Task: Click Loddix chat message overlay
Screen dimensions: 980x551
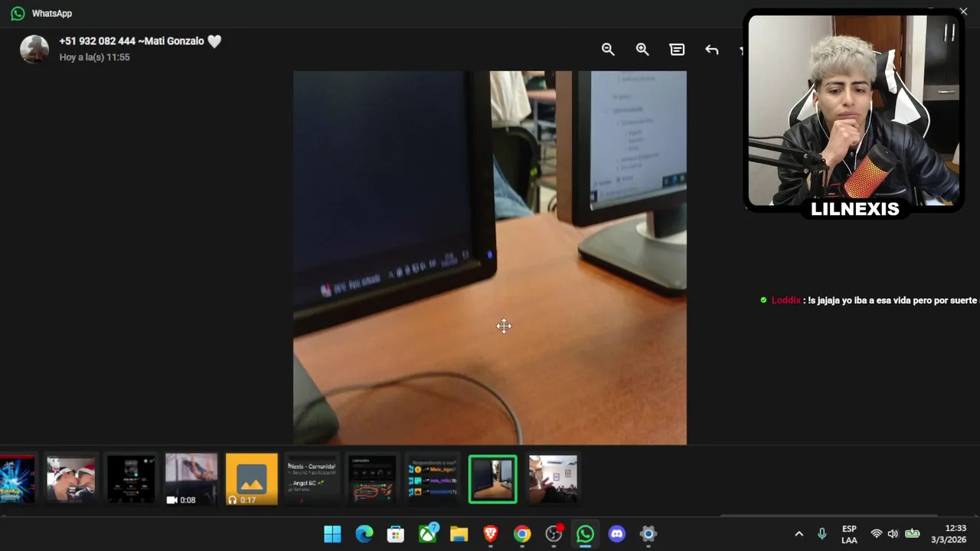Action: tap(870, 300)
